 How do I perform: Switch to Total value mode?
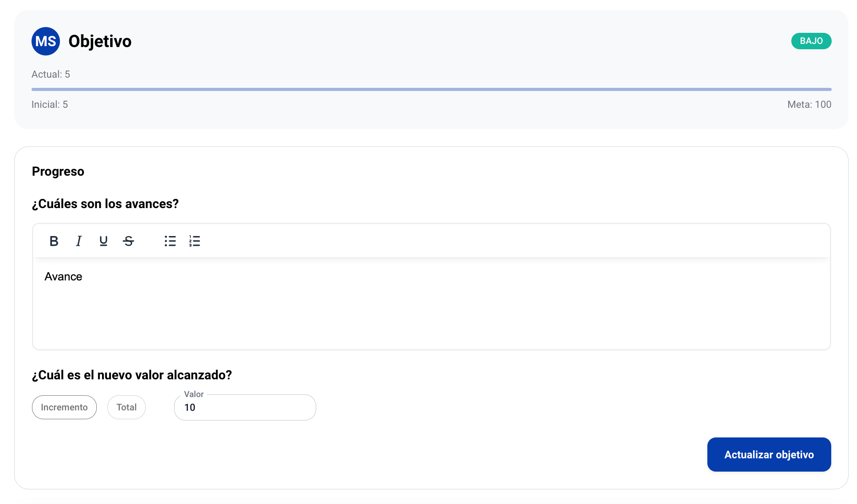[x=127, y=407]
